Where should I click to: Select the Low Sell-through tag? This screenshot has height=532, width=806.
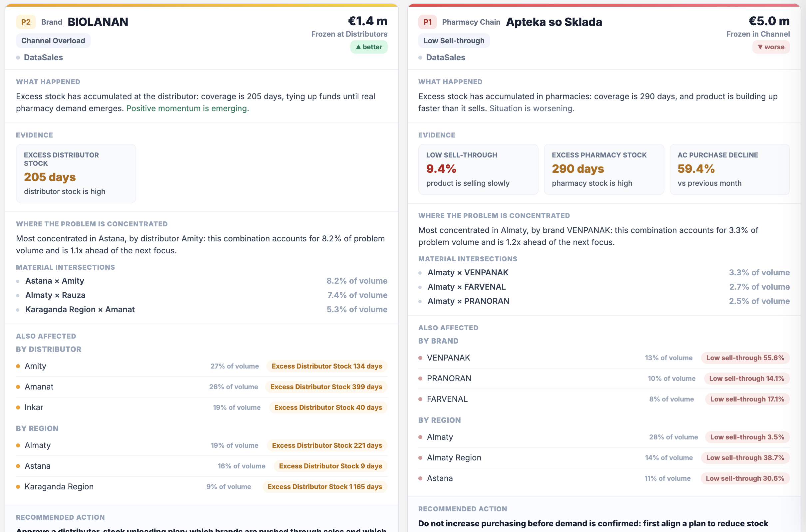coord(454,41)
